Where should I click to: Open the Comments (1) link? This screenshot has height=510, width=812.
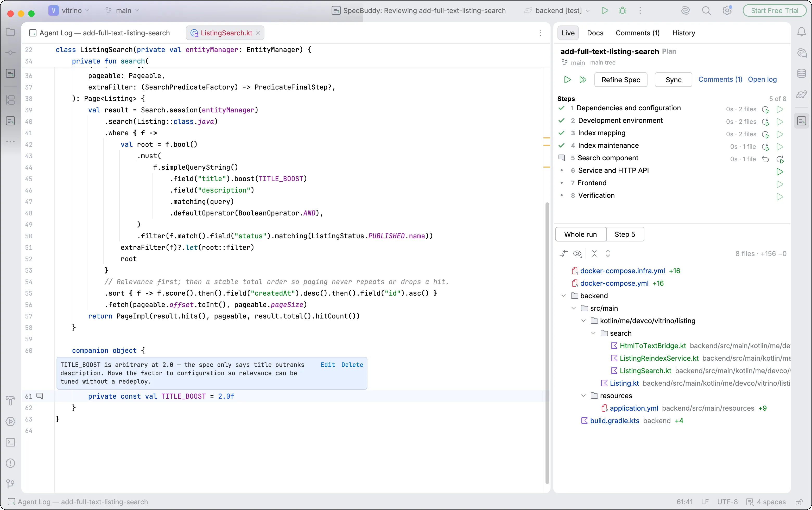click(720, 79)
